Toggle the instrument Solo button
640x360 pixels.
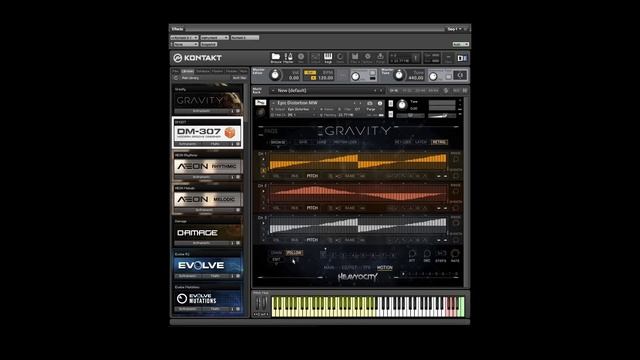(391, 104)
